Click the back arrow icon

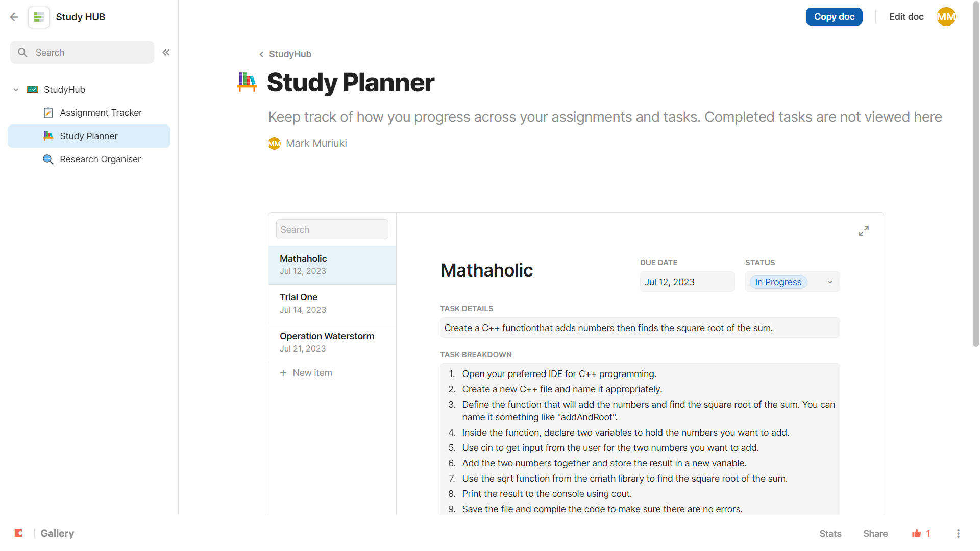click(14, 17)
